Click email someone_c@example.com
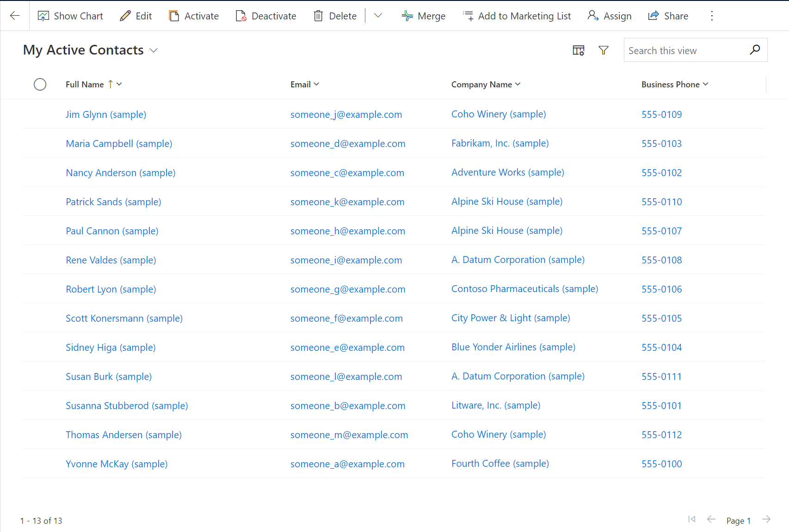This screenshot has width=789, height=532. [x=347, y=172]
